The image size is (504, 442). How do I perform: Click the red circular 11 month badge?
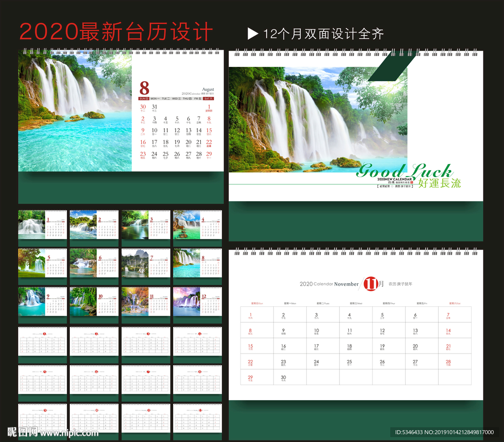[x=370, y=284]
